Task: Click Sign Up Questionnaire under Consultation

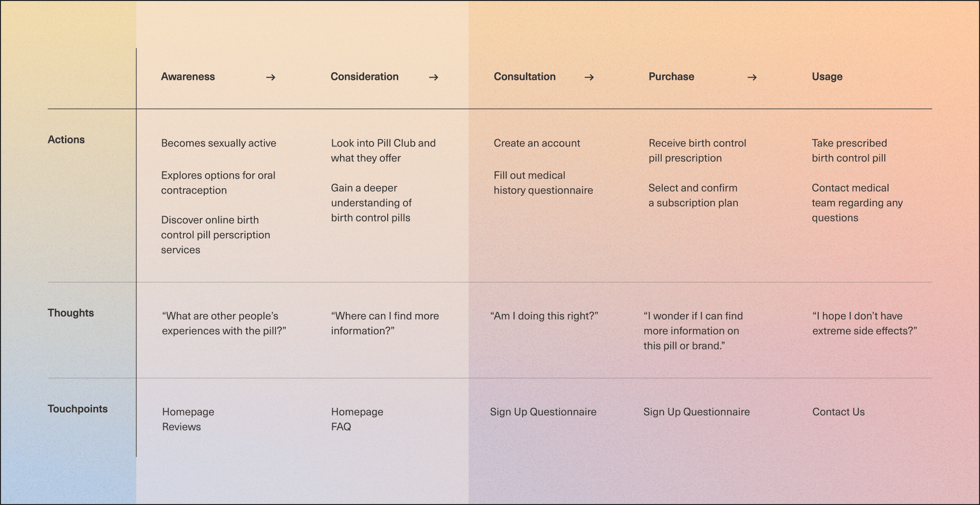Action: point(543,412)
